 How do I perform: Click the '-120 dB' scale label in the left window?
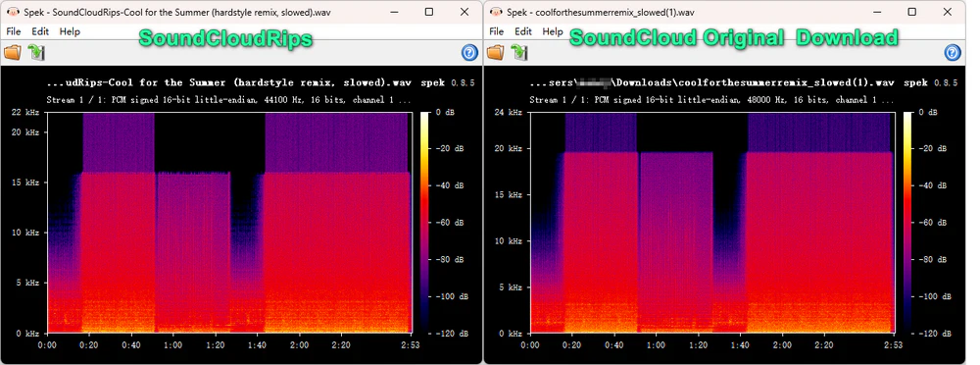point(451,333)
